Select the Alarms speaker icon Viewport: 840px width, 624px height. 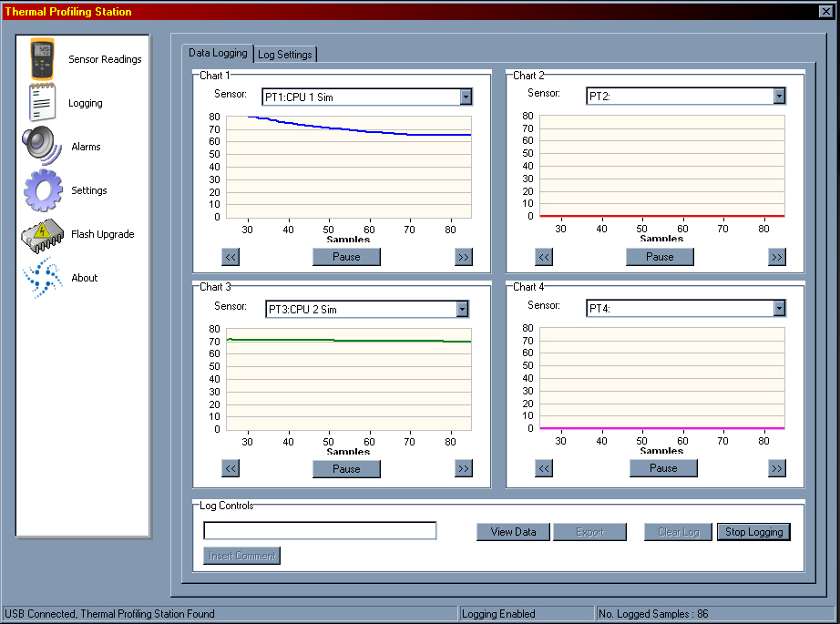(x=42, y=147)
